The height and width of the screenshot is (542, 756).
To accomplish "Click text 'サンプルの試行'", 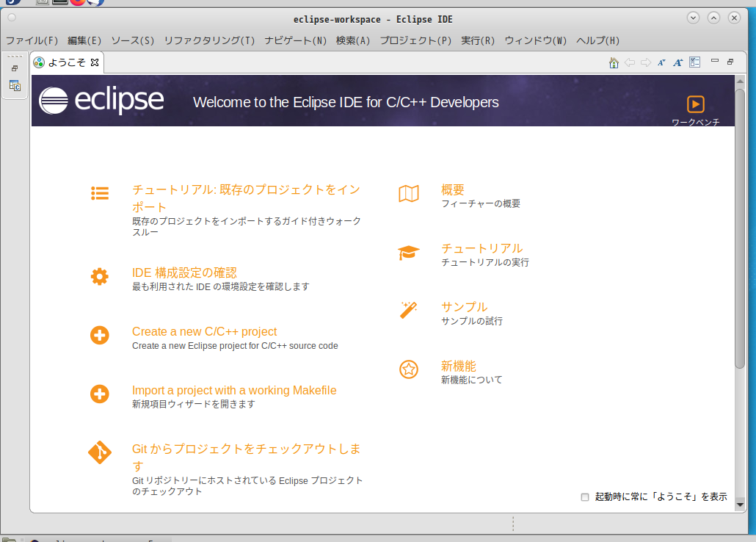I will pos(472,322).
